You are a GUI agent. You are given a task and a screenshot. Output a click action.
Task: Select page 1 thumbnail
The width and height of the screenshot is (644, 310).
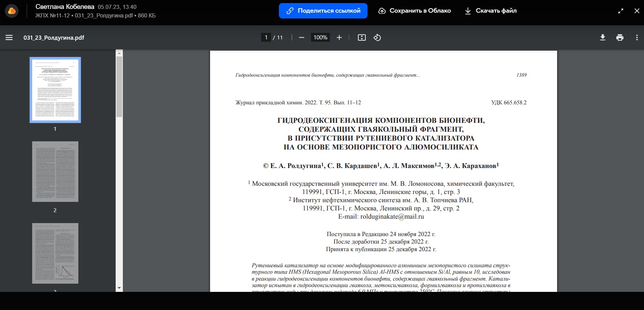[x=55, y=90]
